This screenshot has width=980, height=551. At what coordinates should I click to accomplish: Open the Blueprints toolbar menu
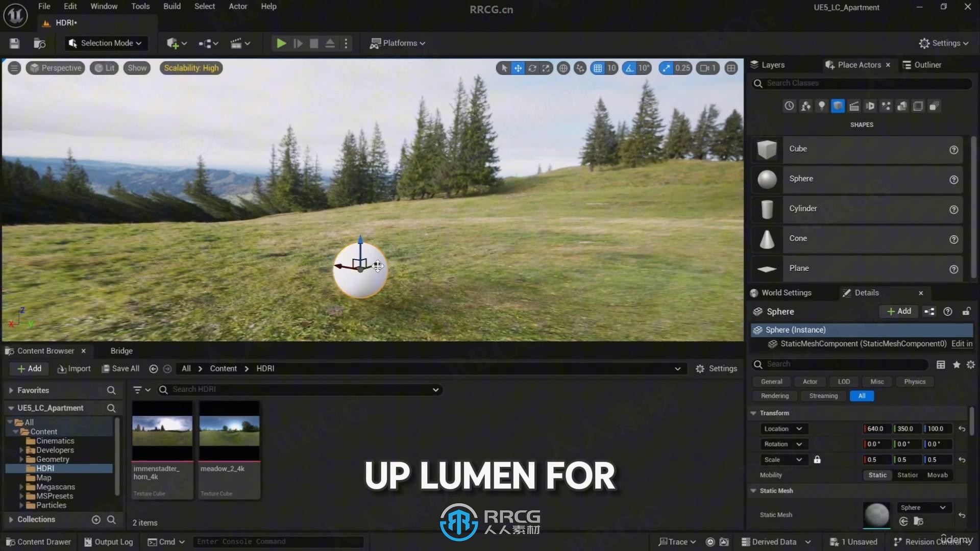208,43
